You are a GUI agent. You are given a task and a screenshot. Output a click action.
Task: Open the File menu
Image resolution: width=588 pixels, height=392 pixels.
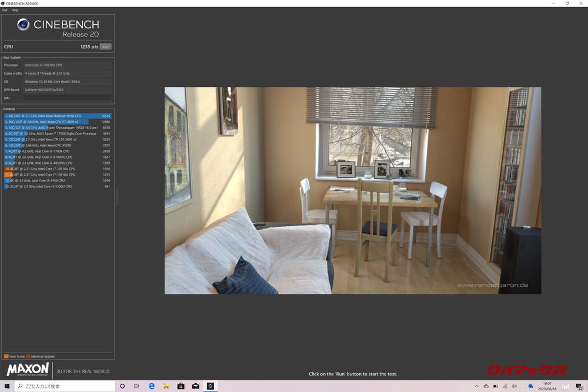5,10
